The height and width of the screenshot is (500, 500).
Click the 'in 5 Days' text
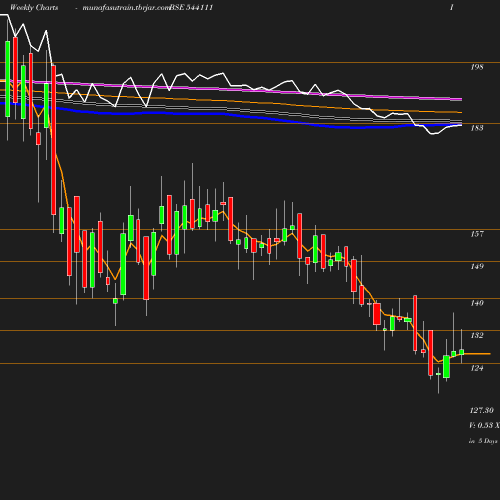(483, 441)
